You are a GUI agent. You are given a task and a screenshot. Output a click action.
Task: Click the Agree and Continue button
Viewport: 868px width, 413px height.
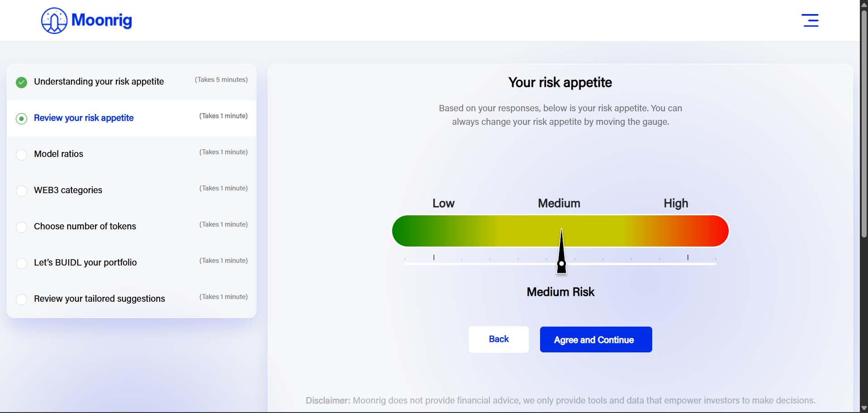(596, 339)
